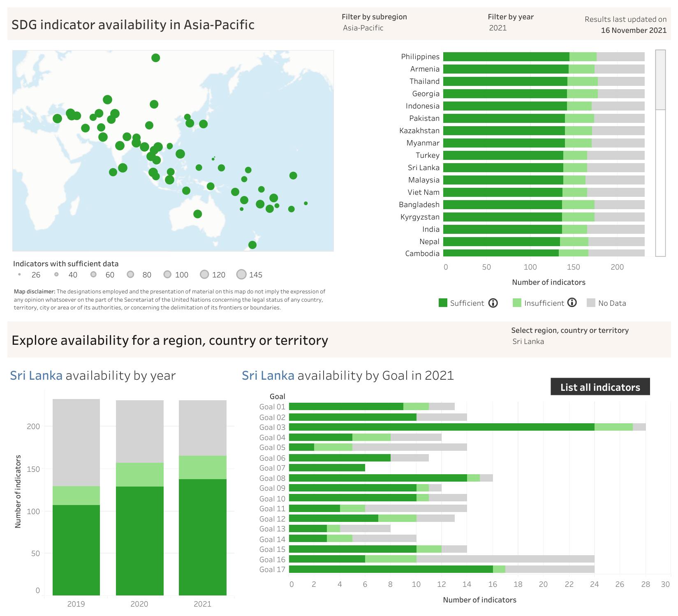The width and height of the screenshot is (678, 616).
Task: Click the 145 size legend circle
Action: pyautogui.click(x=241, y=275)
